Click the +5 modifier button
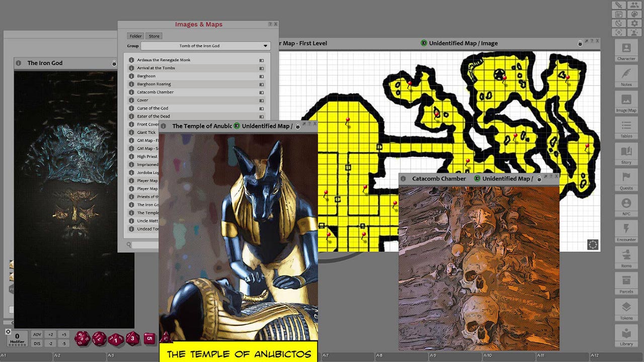 pyautogui.click(x=64, y=334)
